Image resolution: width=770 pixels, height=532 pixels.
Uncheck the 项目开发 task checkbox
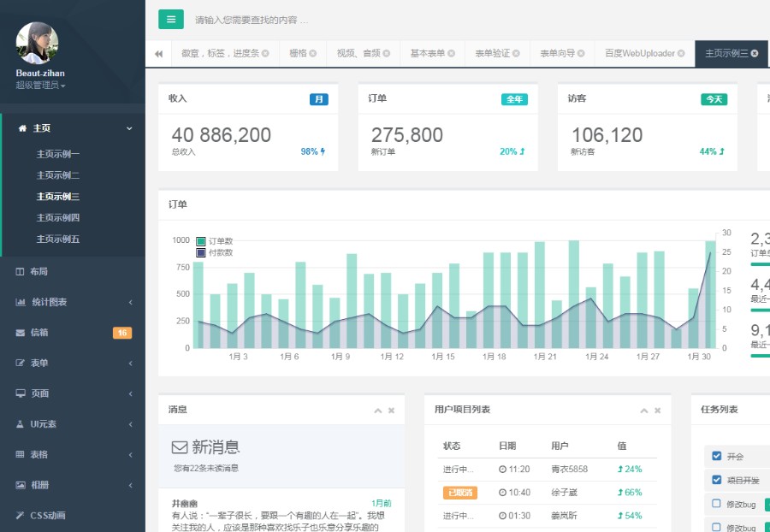716,480
